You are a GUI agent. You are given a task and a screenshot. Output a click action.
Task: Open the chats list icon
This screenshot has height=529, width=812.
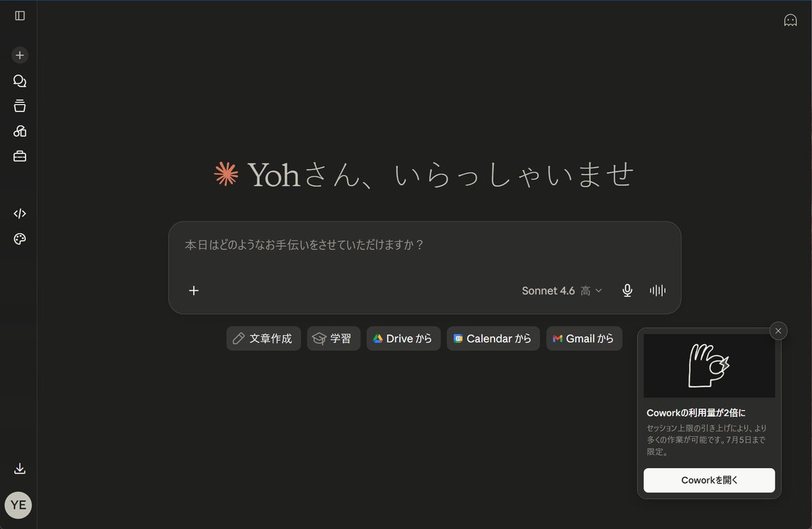coord(20,81)
